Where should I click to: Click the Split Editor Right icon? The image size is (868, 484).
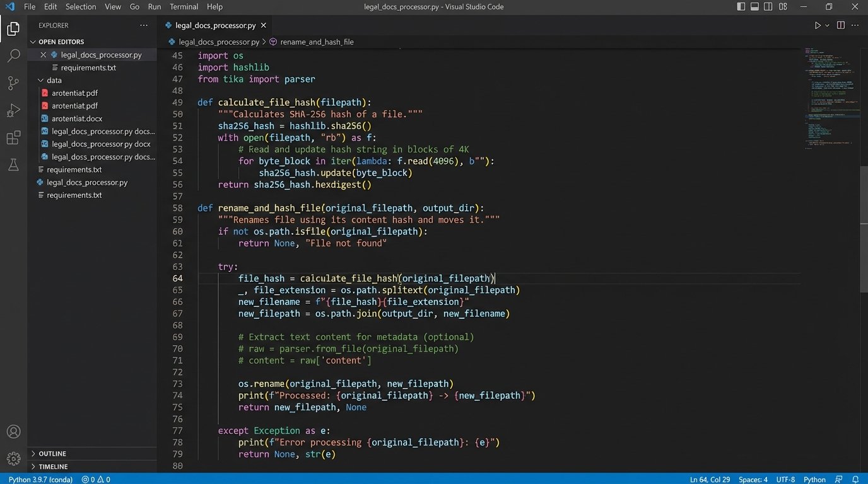[840, 25]
